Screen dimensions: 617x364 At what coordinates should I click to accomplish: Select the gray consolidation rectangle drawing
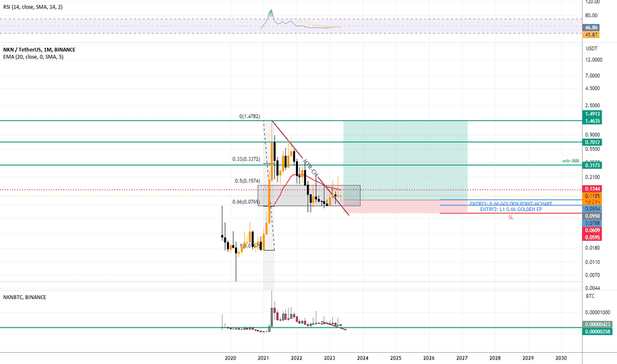309,196
